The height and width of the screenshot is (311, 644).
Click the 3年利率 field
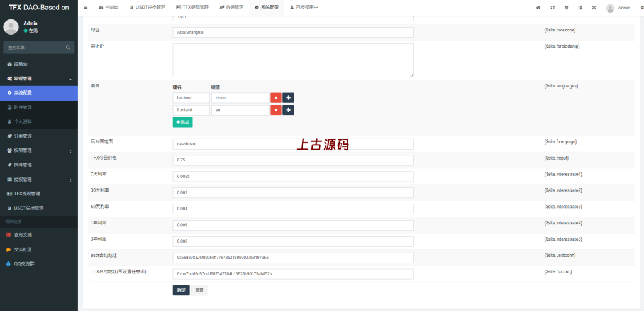pyautogui.click(x=293, y=241)
